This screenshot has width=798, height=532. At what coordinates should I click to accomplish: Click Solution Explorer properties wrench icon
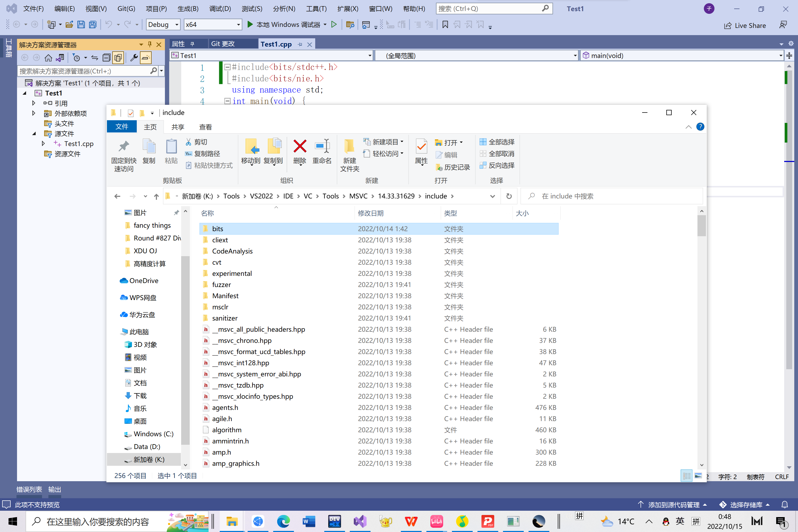pyautogui.click(x=134, y=58)
